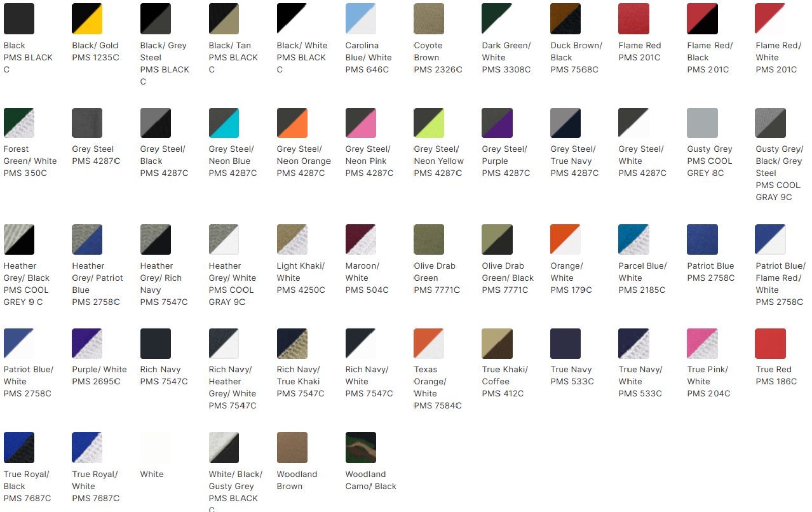Select the Forest Green/ White swatch

[18, 123]
